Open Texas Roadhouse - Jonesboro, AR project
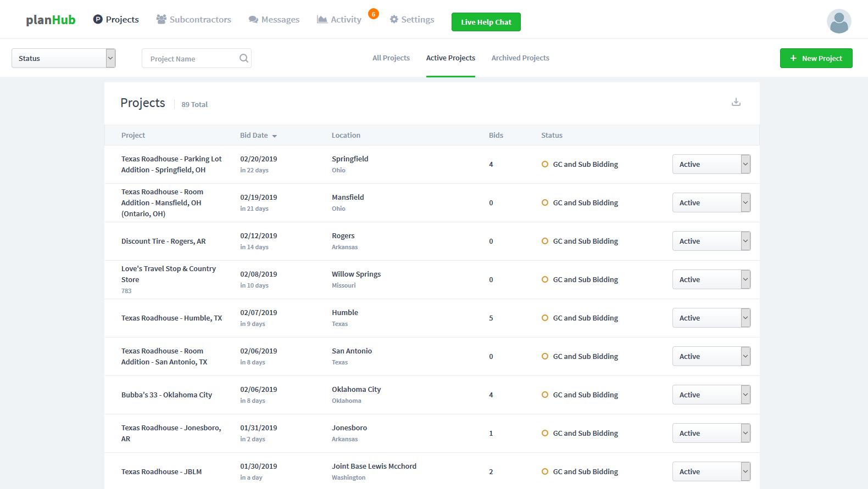868x489 pixels. click(x=171, y=433)
